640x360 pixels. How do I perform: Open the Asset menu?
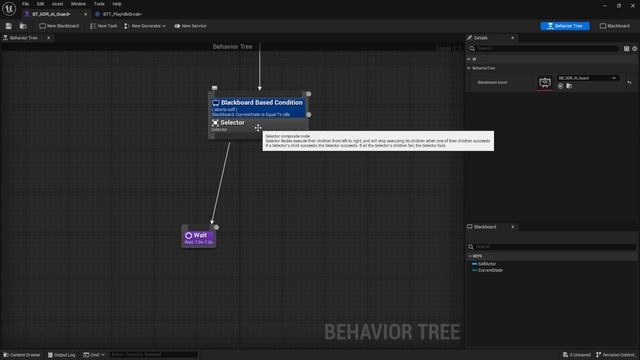[58, 4]
